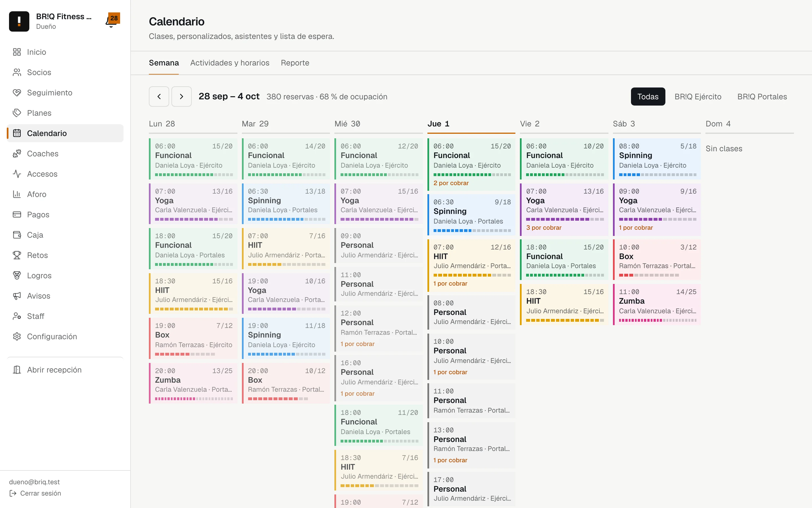Click '380 reservas · 68 % de ocupación' summary
This screenshot has width=812, height=508.
[327, 97]
